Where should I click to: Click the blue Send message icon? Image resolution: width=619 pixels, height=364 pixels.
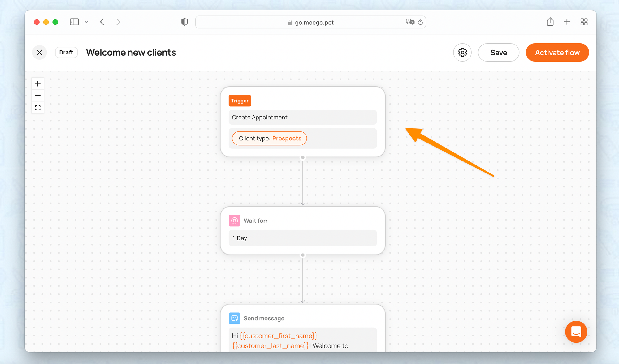pos(234,318)
